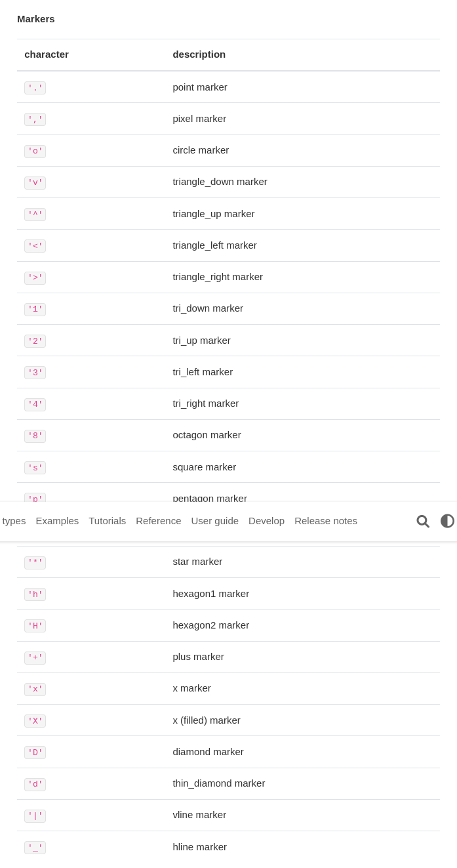
Task: Click the 's' square marker code
Action: coord(35,468)
